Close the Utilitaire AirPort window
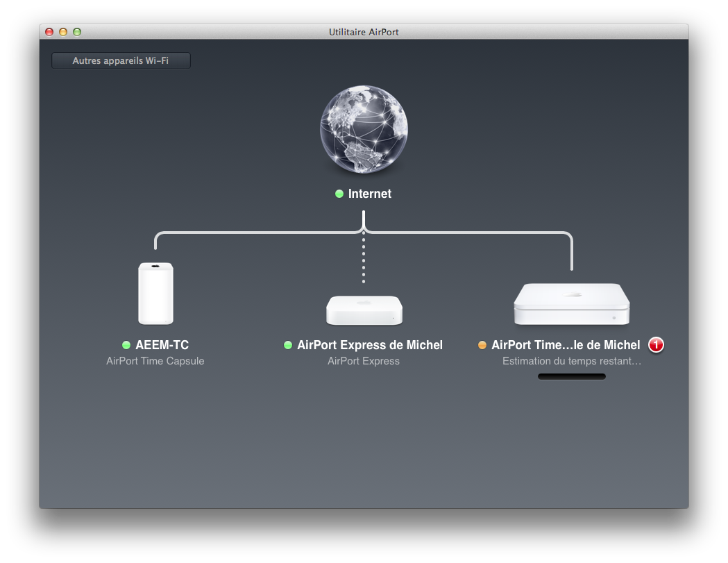Screen dimensions: 728x563 click(x=49, y=32)
